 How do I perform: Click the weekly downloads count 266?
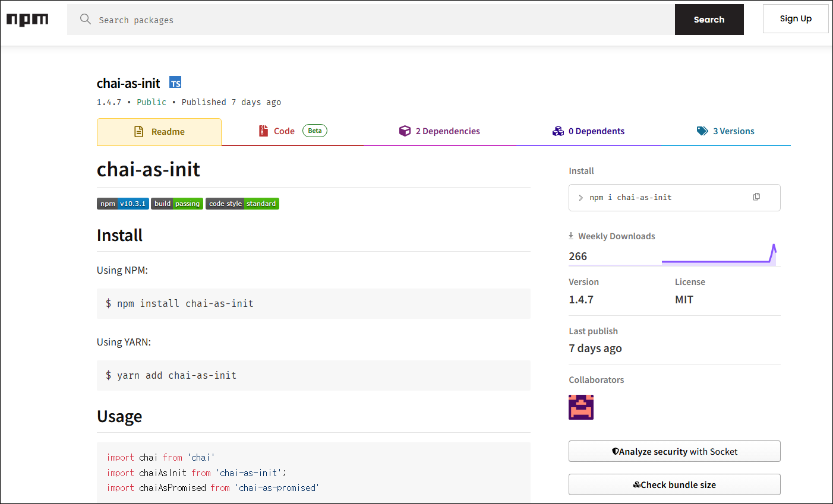tap(578, 256)
